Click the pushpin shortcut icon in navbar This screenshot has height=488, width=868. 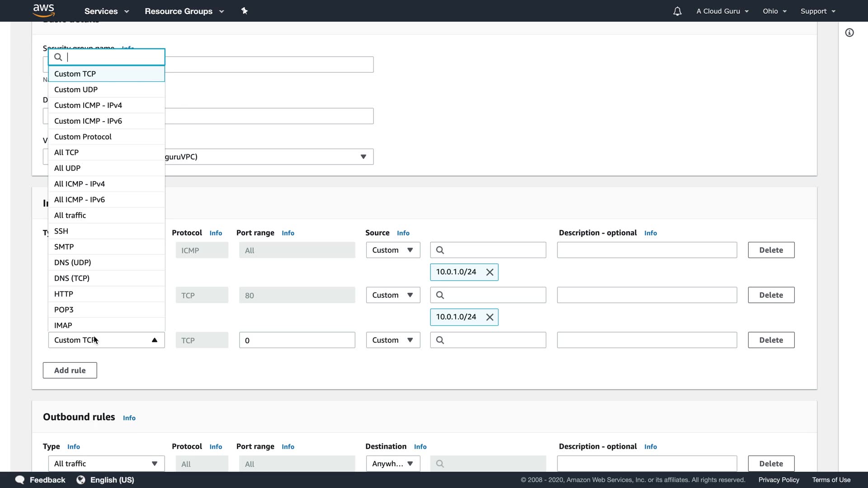click(x=245, y=11)
